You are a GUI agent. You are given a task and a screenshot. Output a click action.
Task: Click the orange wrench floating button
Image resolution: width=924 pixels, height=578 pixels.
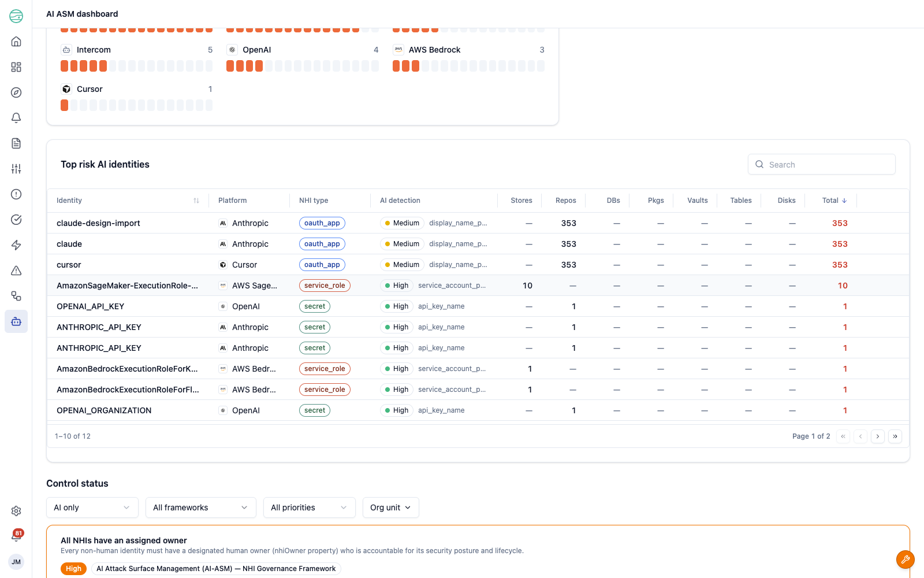click(905, 560)
